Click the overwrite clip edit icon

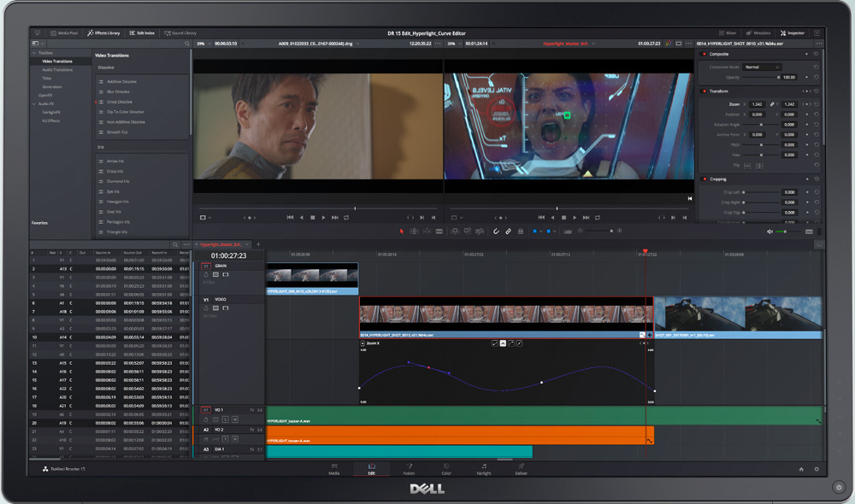click(x=468, y=231)
